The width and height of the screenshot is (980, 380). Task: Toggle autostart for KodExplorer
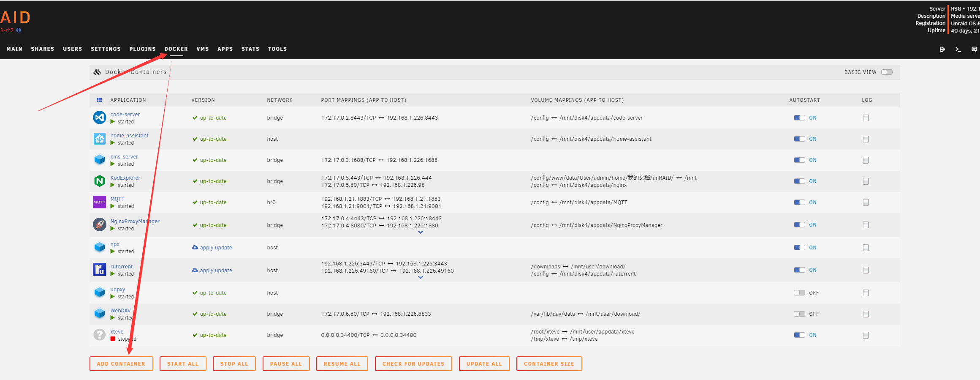tap(799, 181)
